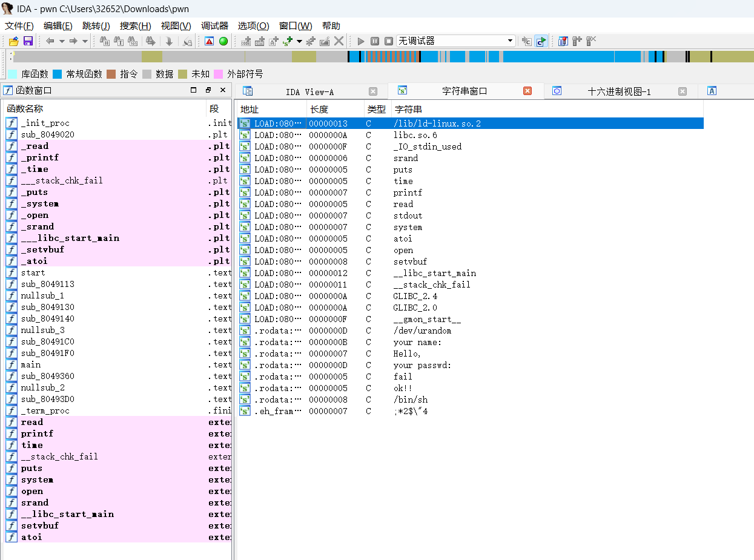
Task: Open the 无调试器 debugger dropdown
Action: click(x=456, y=41)
